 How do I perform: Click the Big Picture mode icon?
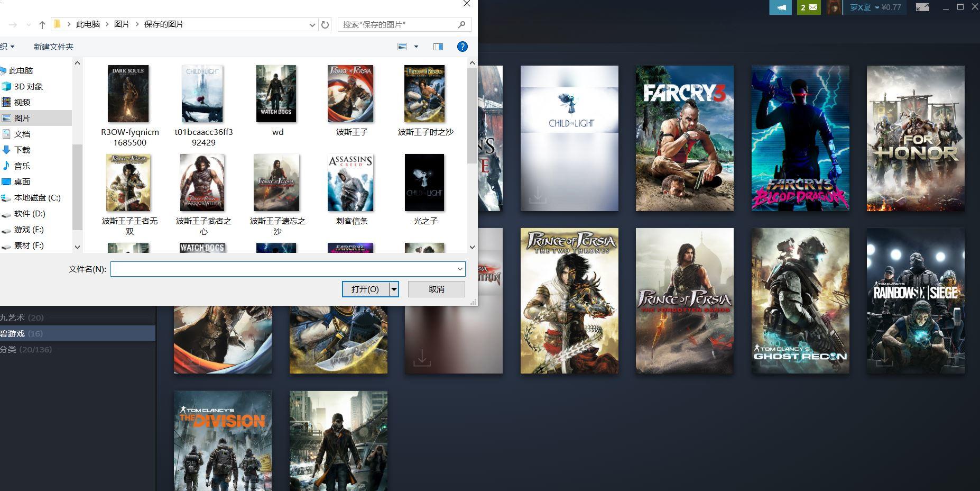click(x=922, y=7)
